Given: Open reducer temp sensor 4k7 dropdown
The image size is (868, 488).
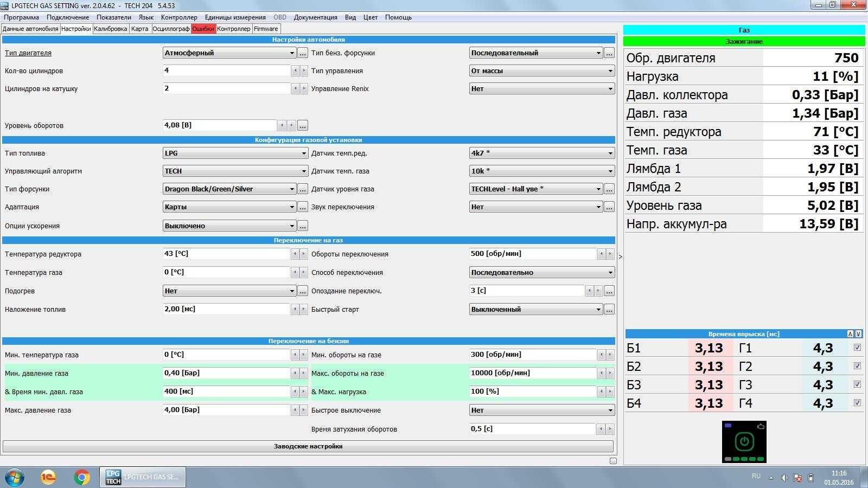Looking at the screenshot, I should coord(541,153).
